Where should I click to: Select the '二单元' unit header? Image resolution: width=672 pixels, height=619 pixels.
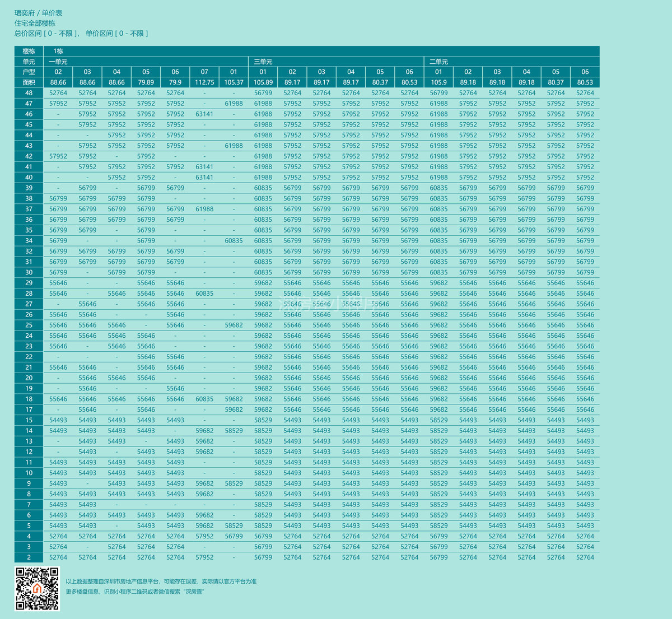[439, 62]
